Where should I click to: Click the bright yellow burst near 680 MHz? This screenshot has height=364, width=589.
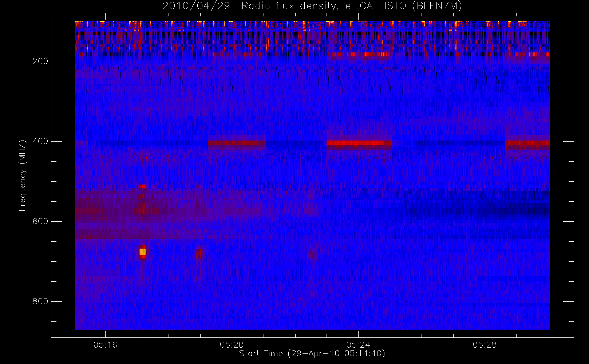click(x=143, y=252)
